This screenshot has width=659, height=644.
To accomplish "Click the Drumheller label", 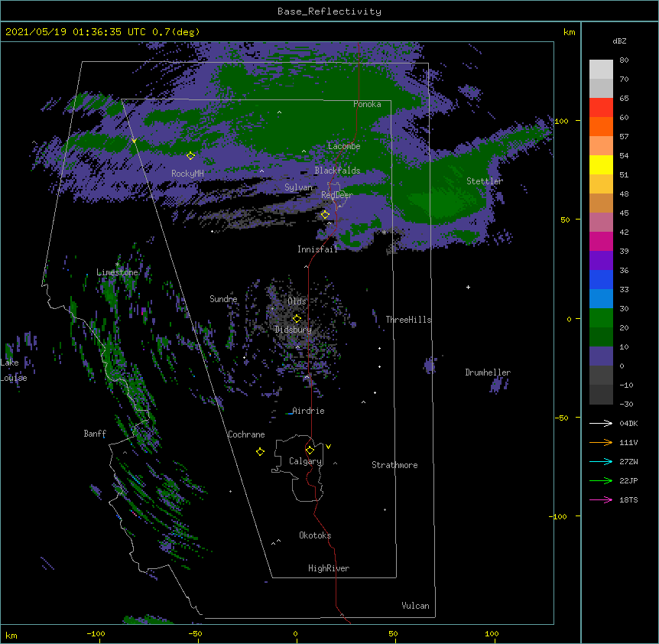I will [x=488, y=372].
